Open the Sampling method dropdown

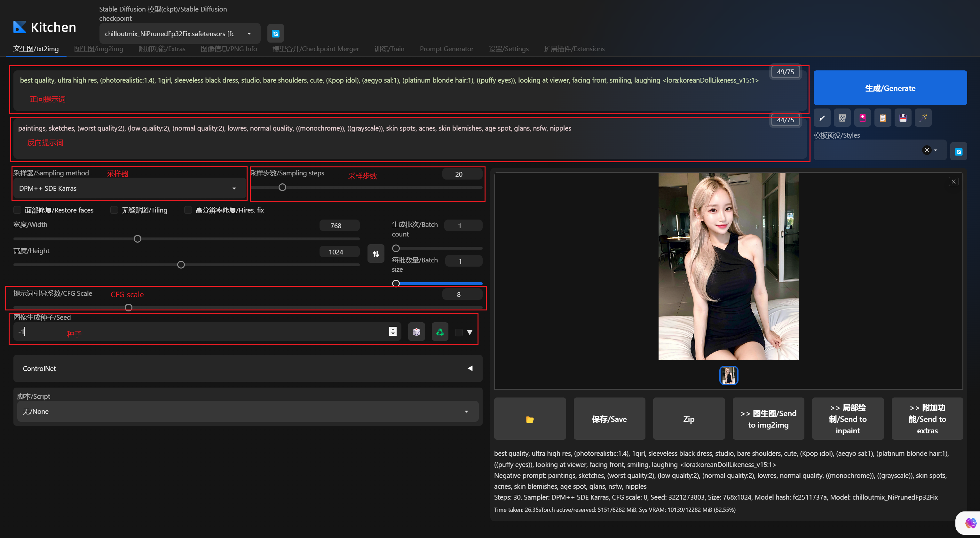click(129, 188)
